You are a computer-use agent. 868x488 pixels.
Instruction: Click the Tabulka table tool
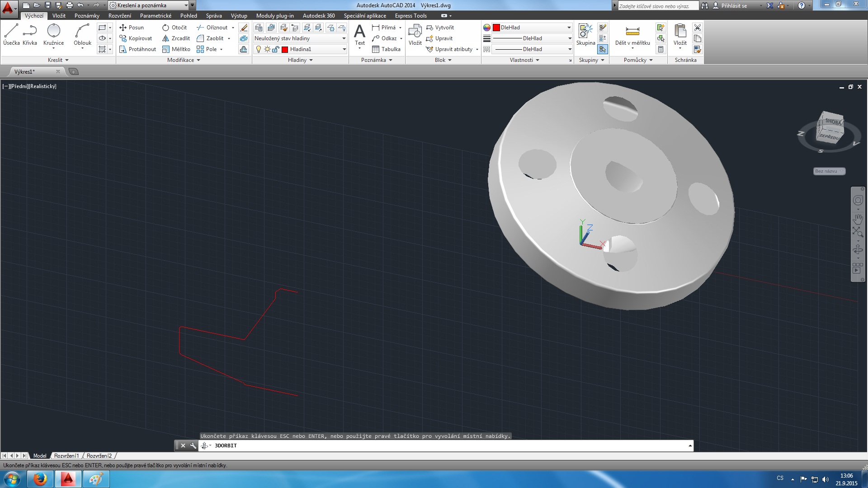coord(386,49)
